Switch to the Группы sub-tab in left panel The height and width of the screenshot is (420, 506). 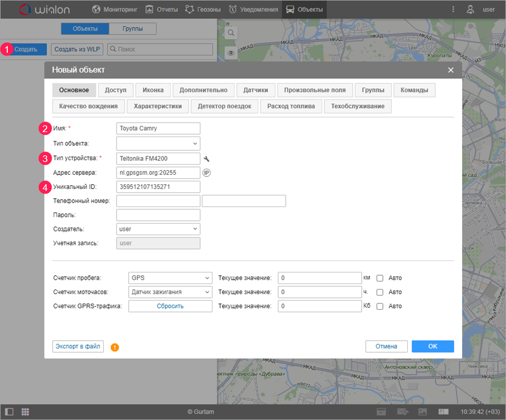tap(133, 29)
